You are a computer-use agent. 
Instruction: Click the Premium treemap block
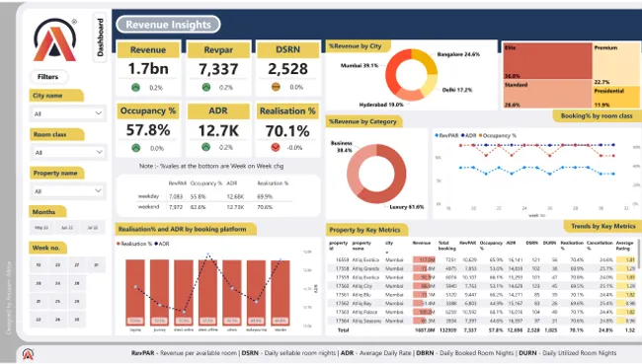click(616, 64)
